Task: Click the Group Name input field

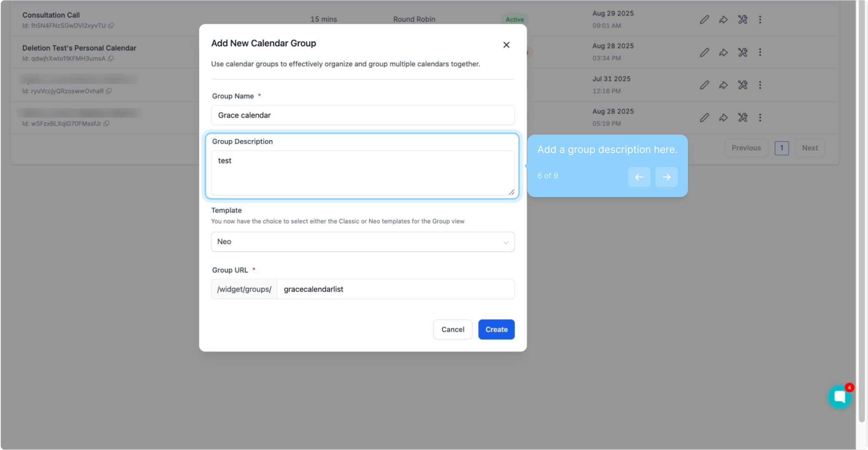Action: pyautogui.click(x=362, y=115)
